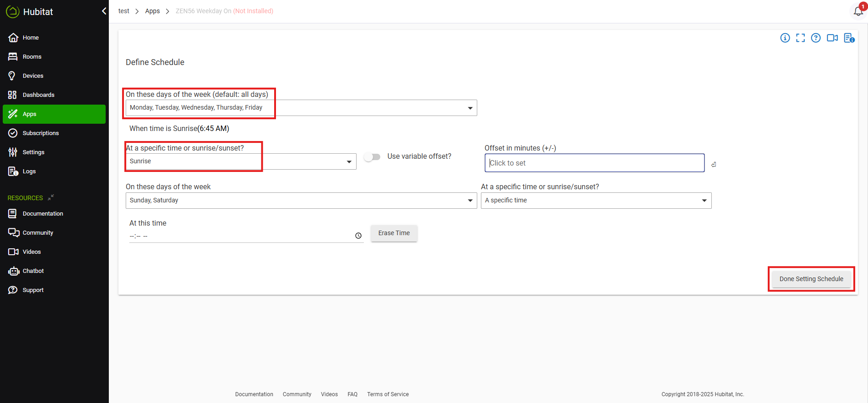Viewport: 868px width, 403px height.
Task: Click the notification bell icon
Action: coord(858,11)
